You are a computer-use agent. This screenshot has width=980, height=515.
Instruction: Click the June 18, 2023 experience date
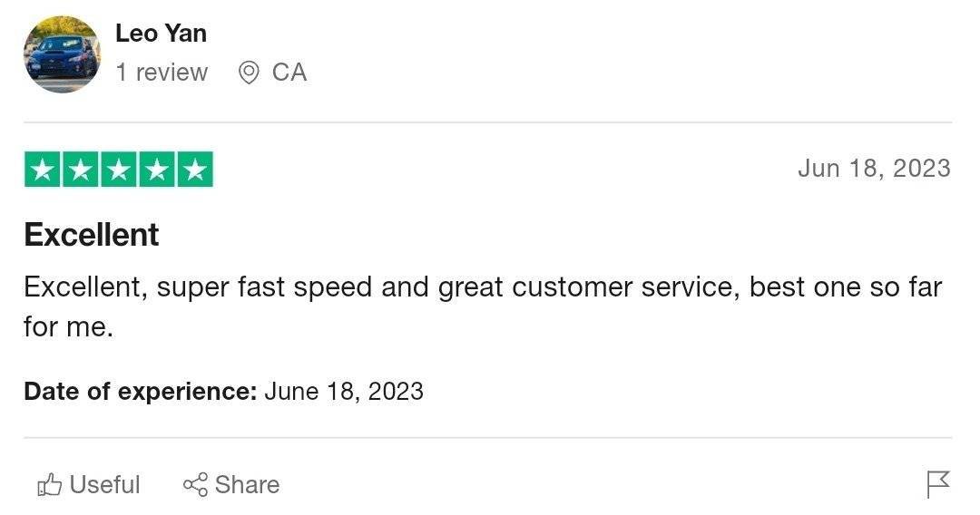point(344,392)
